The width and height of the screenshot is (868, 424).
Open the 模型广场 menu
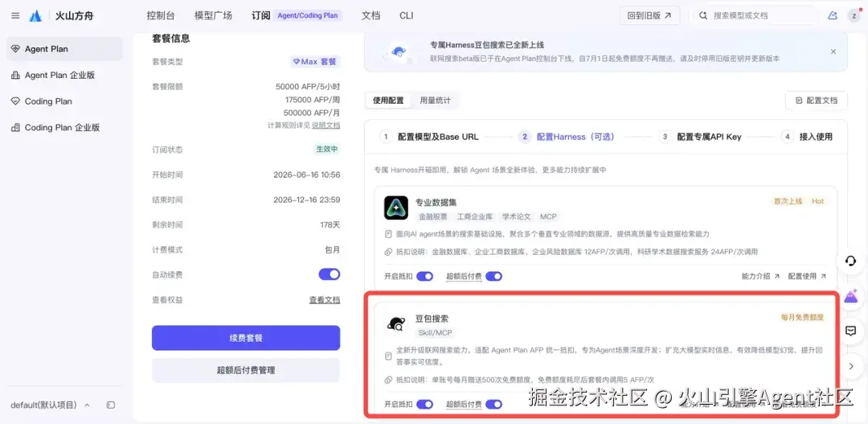click(x=213, y=15)
